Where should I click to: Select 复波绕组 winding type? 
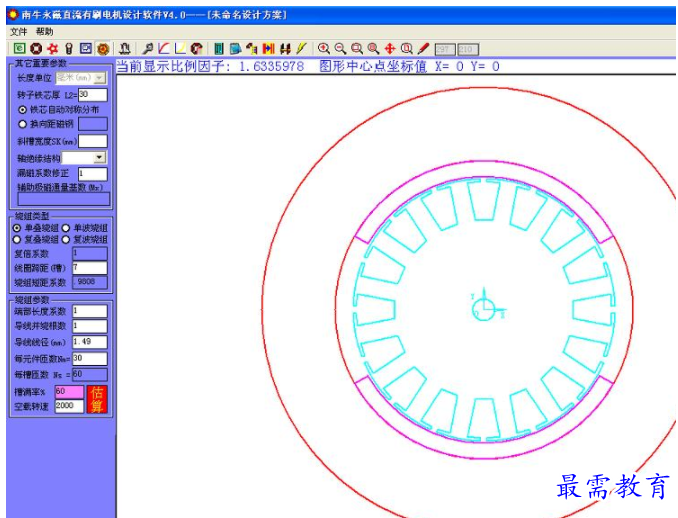66,239
